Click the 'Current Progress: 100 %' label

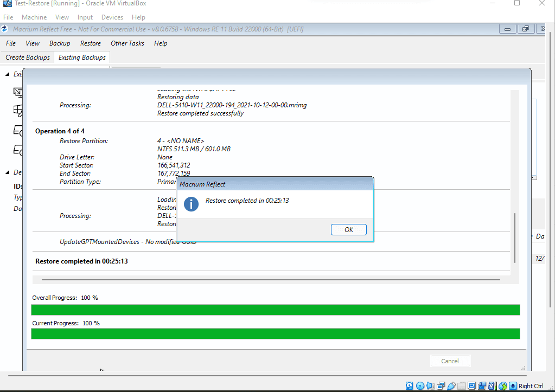[x=66, y=323]
